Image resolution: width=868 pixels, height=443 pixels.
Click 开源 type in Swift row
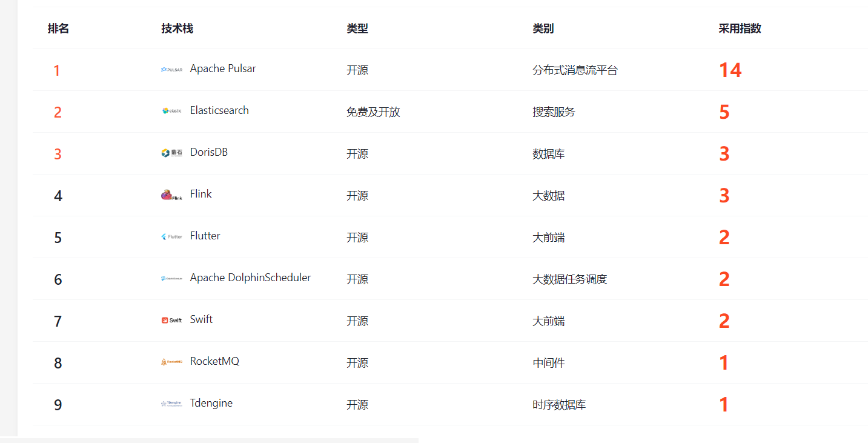tap(357, 321)
